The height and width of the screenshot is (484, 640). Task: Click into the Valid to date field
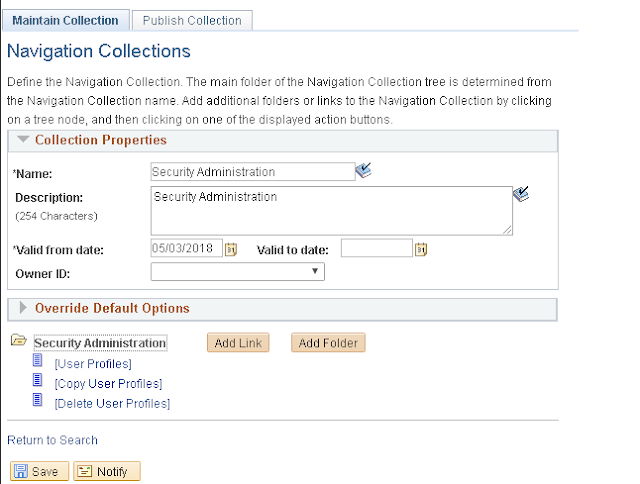[x=377, y=248]
